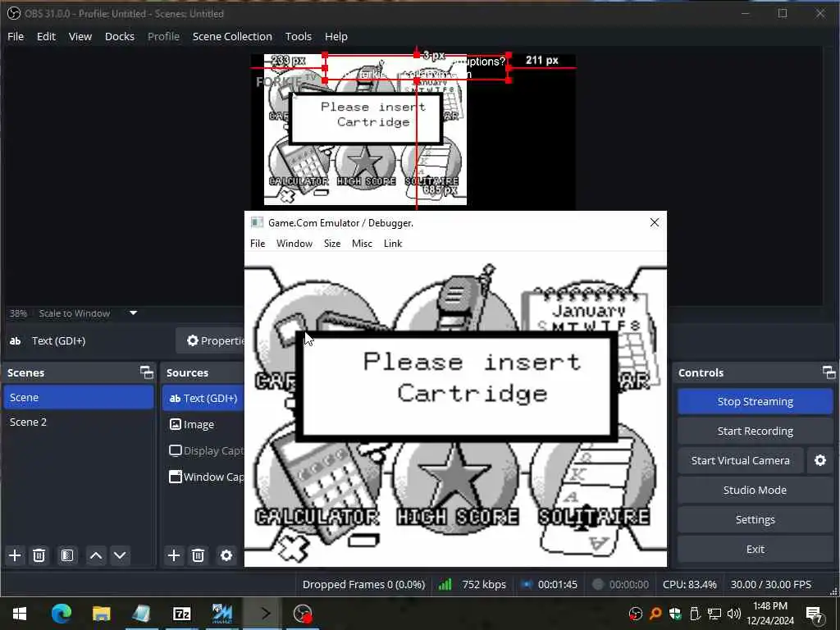
Task: Click the OBS logo in title bar
Action: (x=14, y=13)
